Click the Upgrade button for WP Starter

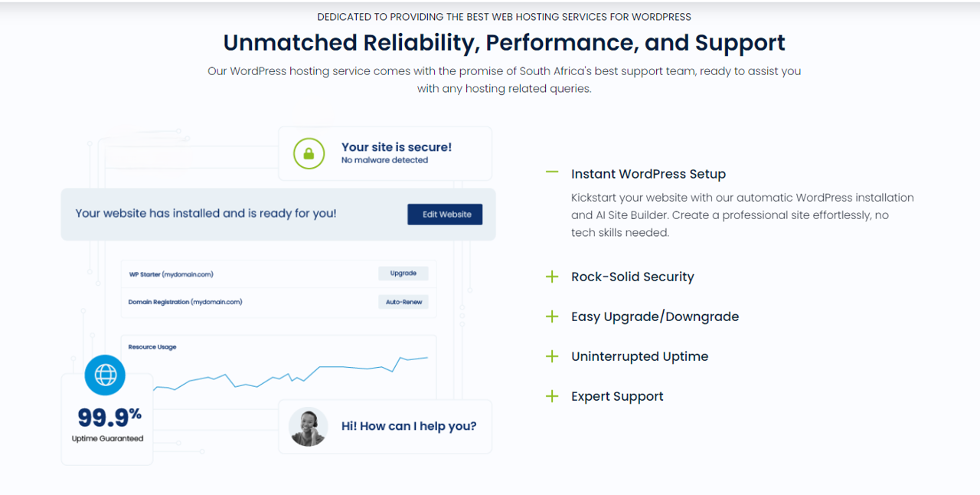pyautogui.click(x=403, y=274)
